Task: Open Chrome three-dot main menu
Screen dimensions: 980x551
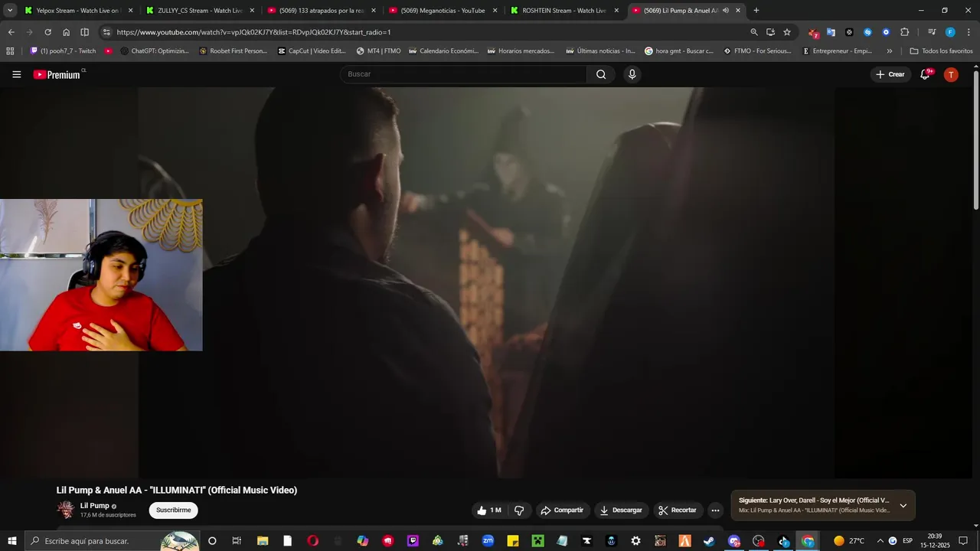Action: 968,32
